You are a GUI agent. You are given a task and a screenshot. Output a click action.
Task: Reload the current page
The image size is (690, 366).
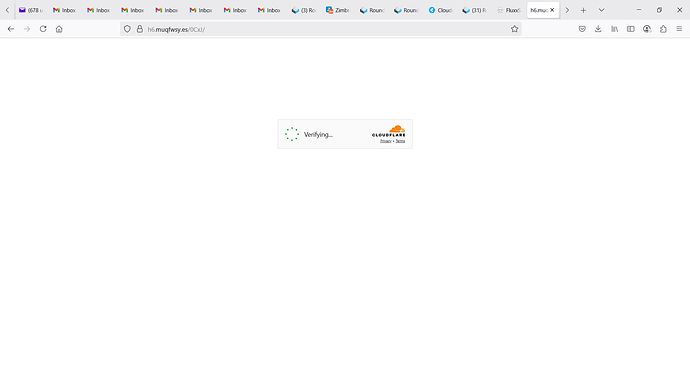click(x=43, y=29)
